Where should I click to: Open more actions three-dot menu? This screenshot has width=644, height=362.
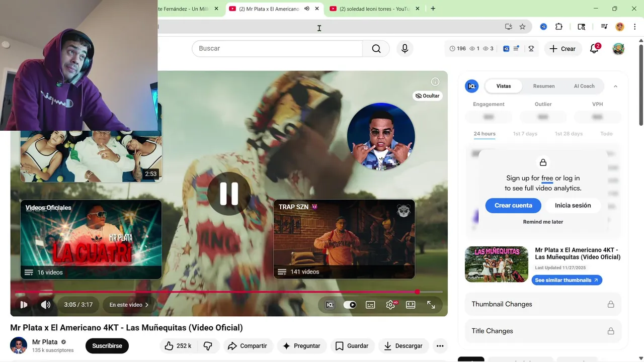440,346
